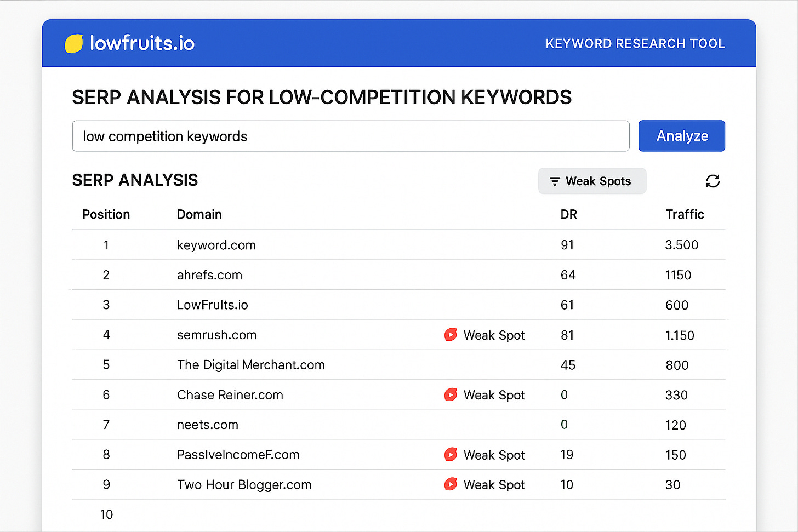
Task: Toggle the Weak Spots filter
Action: pos(592,181)
